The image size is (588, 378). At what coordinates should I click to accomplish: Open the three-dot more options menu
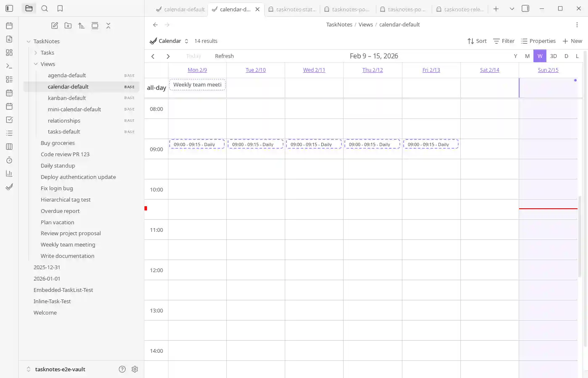[x=577, y=24]
